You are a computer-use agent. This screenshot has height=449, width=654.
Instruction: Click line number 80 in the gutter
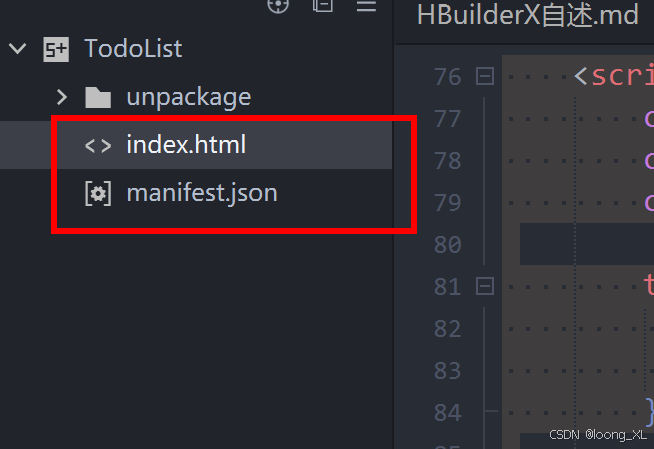448,244
